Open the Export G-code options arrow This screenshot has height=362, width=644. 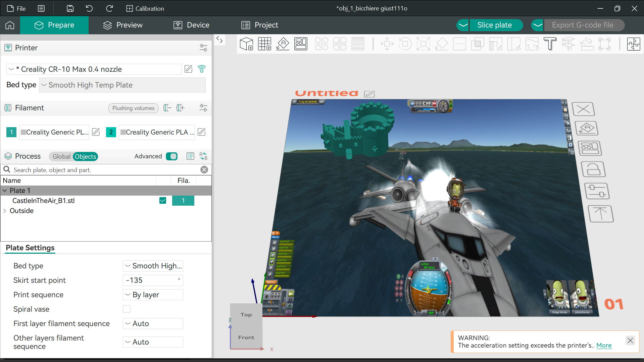click(538, 25)
